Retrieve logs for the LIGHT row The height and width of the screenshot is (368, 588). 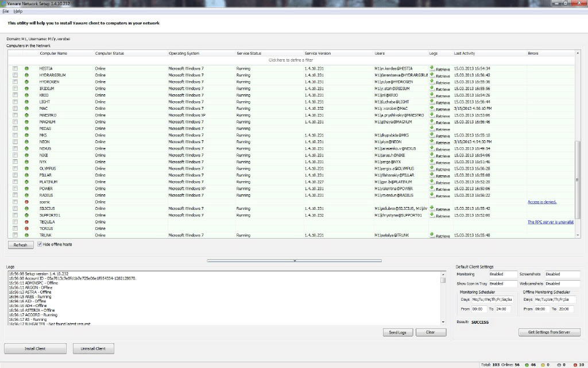coord(439,102)
